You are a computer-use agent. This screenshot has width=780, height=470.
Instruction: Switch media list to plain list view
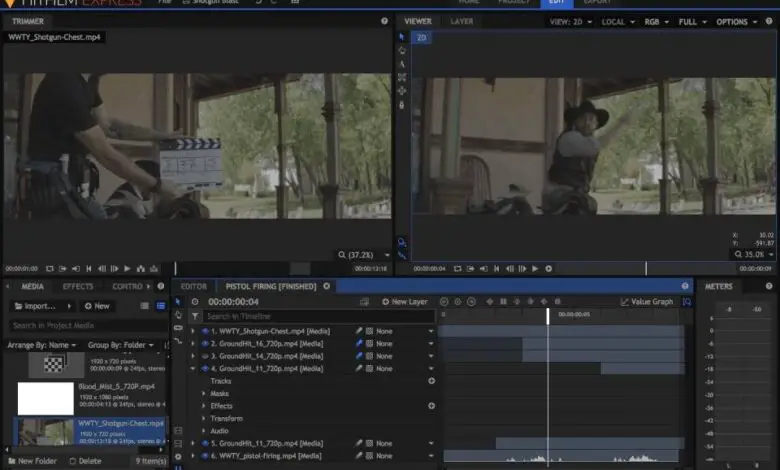pyautogui.click(x=144, y=306)
